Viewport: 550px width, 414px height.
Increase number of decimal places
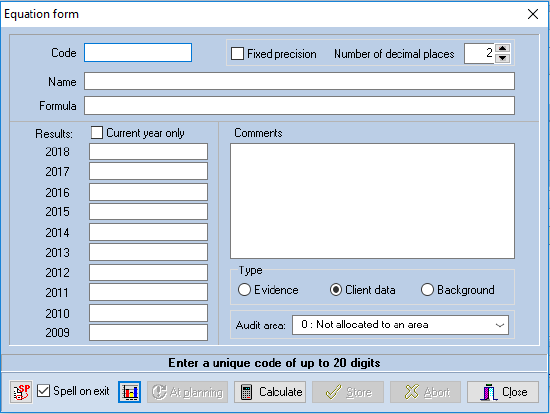[x=502, y=48]
